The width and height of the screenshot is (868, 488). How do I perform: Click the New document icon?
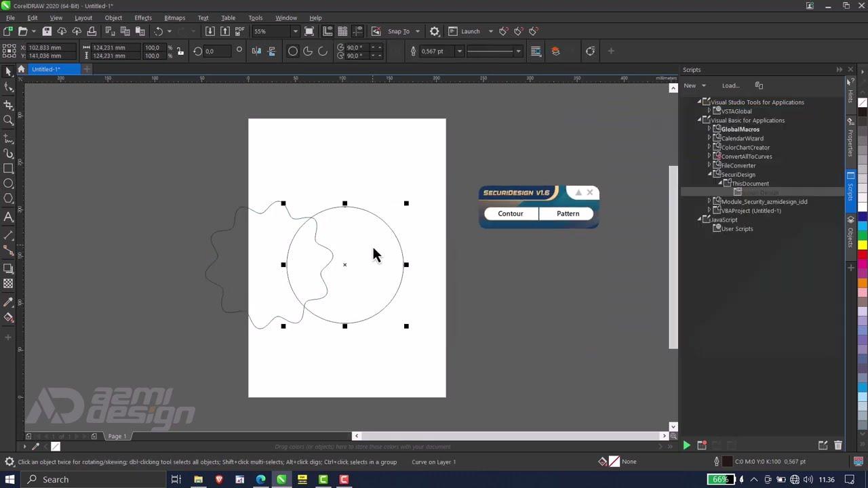[x=7, y=31]
